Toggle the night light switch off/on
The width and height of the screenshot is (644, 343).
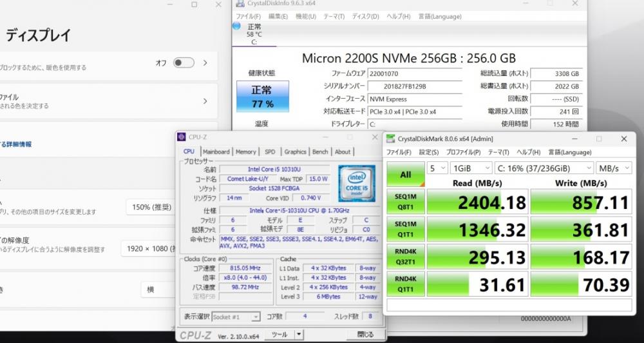[183, 63]
